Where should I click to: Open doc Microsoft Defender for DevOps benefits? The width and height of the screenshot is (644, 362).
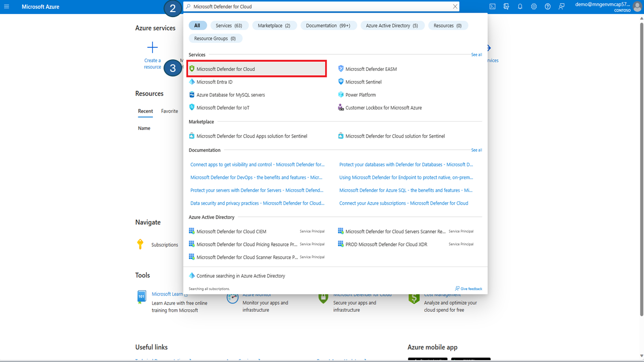[257, 177]
